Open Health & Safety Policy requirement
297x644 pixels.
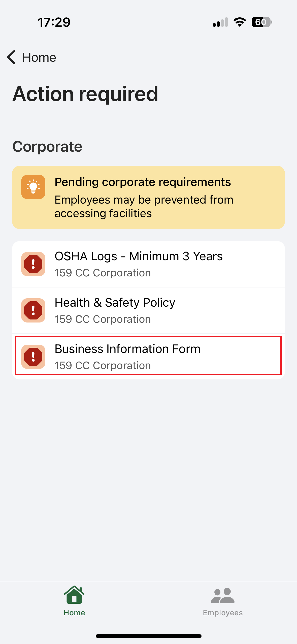(x=115, y=303)
